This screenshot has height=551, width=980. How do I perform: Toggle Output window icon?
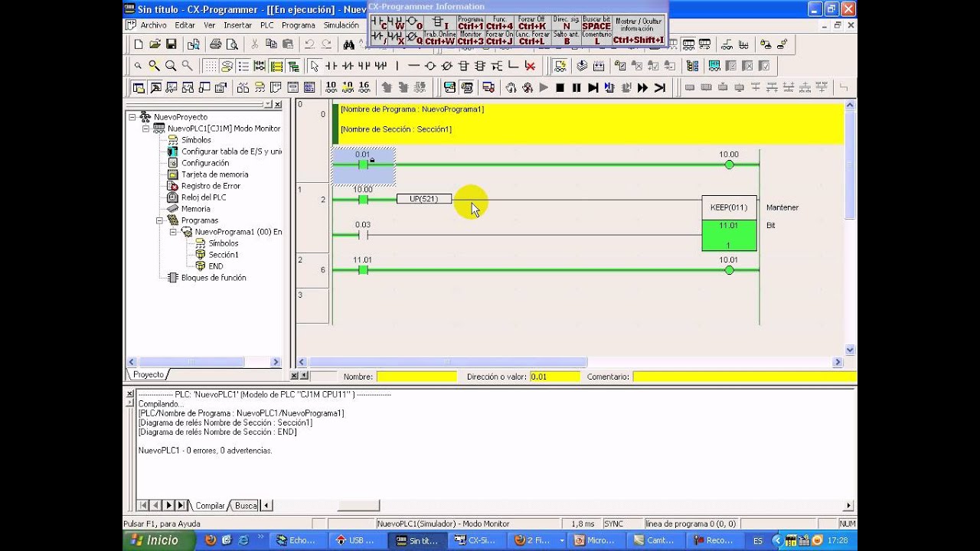point(155,87)
